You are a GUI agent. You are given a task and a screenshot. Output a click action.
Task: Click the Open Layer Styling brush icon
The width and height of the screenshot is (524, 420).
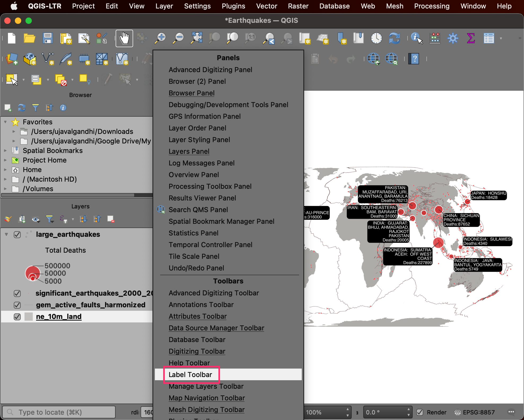pos(8,219)
